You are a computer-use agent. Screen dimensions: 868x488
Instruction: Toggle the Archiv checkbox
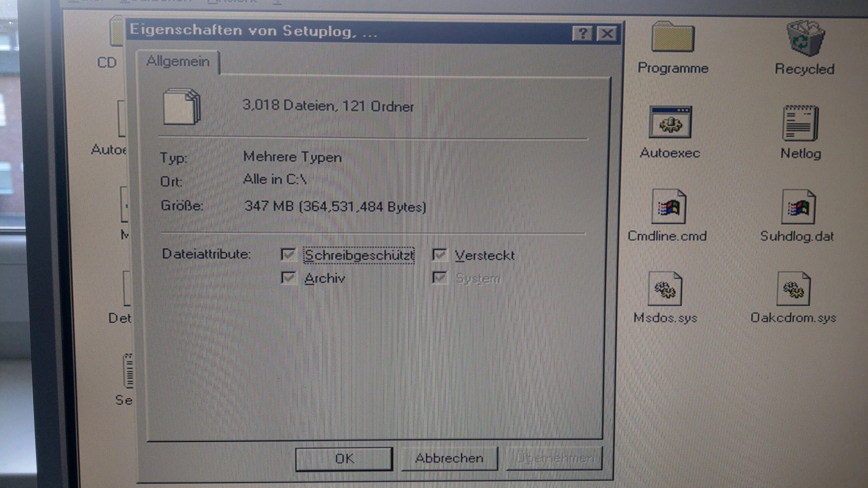[288, 278]
